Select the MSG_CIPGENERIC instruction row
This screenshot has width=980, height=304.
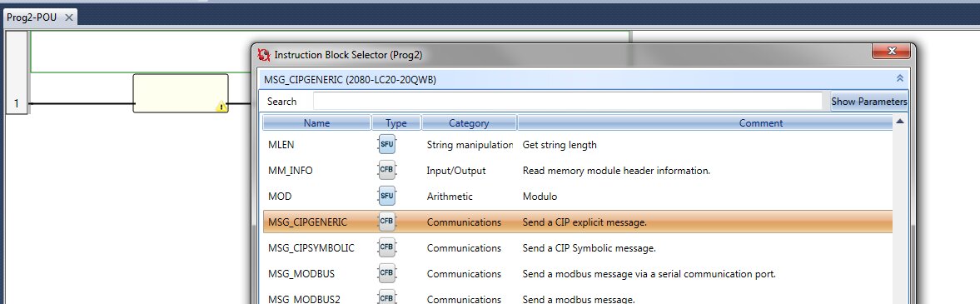(x=578, y=222)
